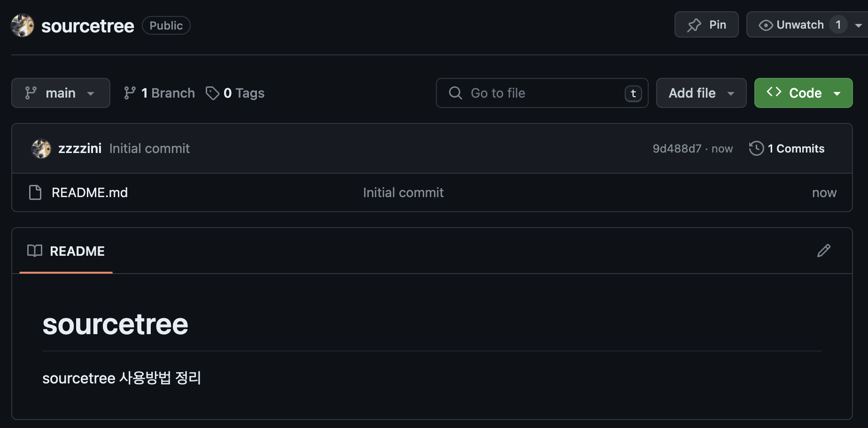Click the file icon next to README.md

pyautogui.click(x=35, y=192)
